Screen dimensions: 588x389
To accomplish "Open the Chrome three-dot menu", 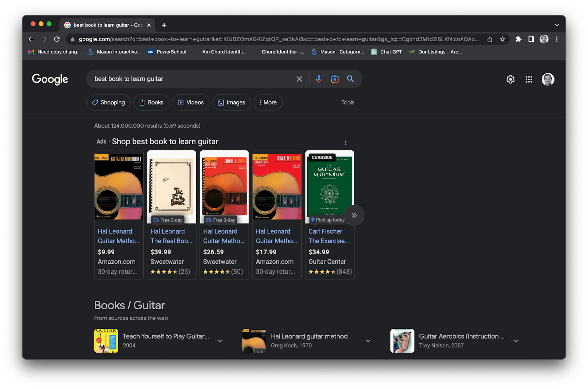I will pos(557,39).
